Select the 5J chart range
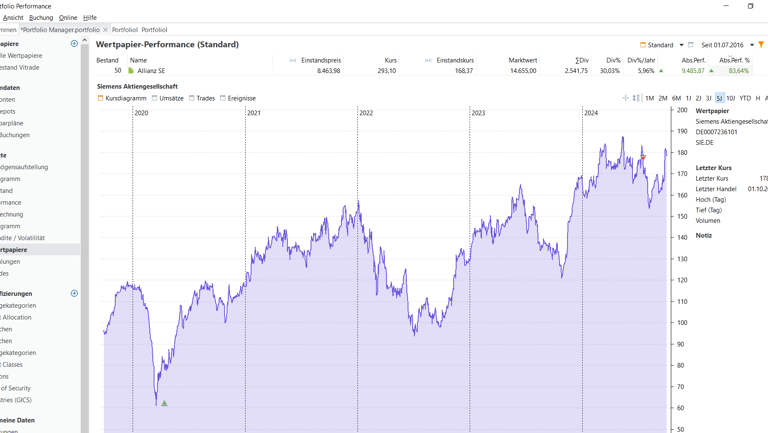Image resolution: width=768 pixels, height=433 pixels. pos(720,98)
